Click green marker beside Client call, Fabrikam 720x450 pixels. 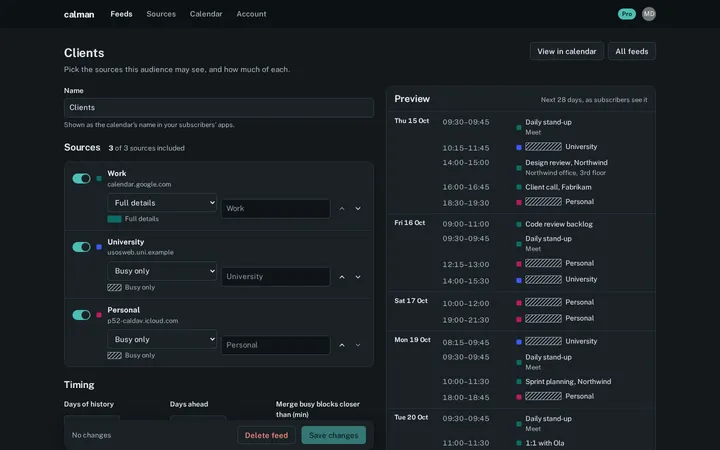click(519, 187)
